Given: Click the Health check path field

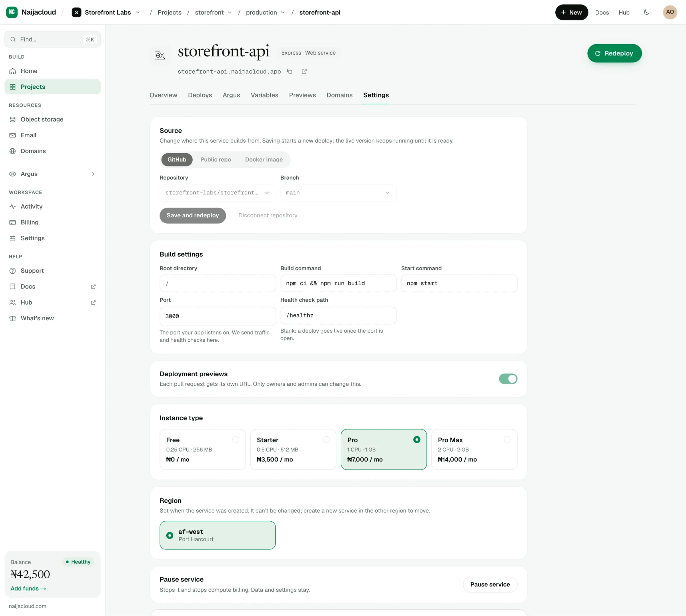Looking at the screenshot, I should (338, 315).
